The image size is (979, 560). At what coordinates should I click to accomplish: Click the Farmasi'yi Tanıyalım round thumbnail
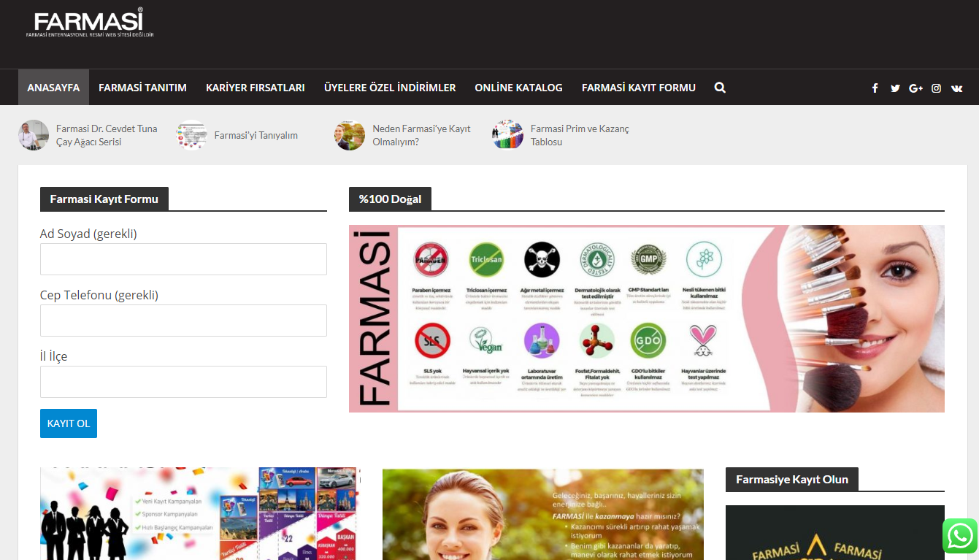(x=192, y=135)
